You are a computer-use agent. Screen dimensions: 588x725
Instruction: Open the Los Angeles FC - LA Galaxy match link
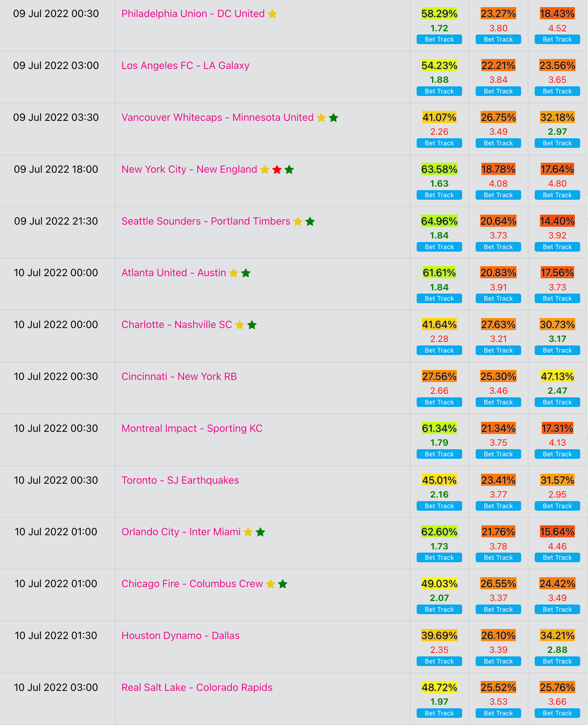coord(185,65)
